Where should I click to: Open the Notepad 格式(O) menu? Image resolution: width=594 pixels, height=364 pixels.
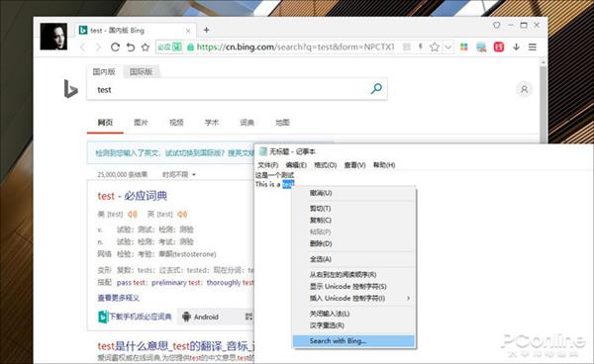326,165
